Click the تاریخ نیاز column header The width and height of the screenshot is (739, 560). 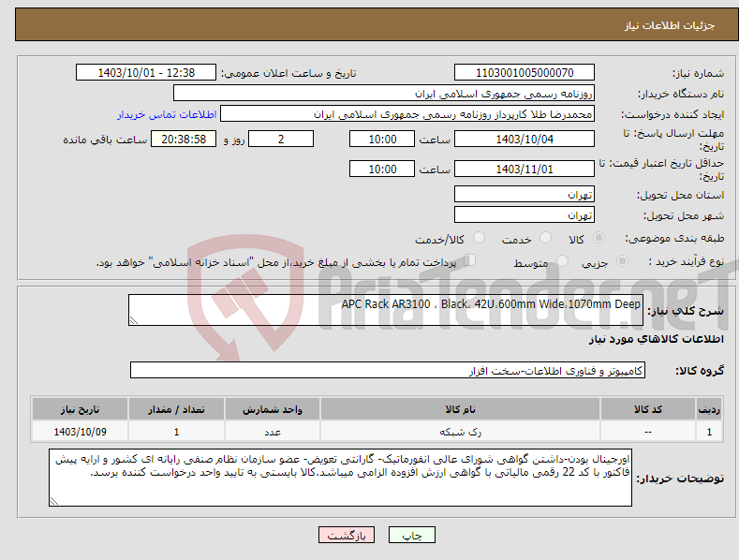coord(81,409)
